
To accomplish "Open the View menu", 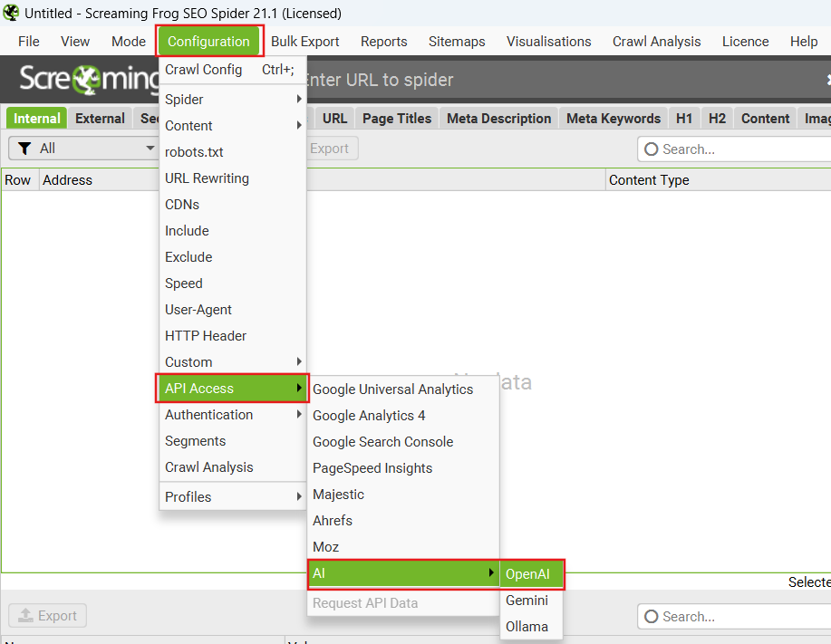I will click(75, 42).
